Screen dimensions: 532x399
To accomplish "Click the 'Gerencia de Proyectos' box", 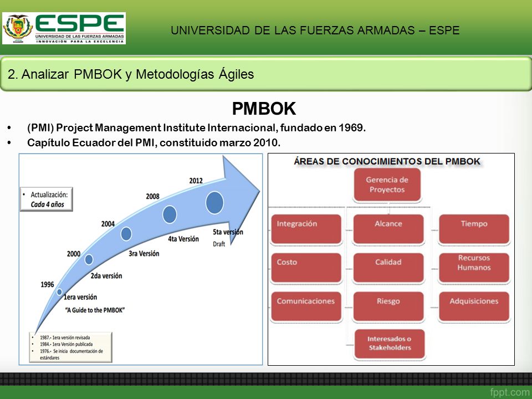I will tap(387, 185).
